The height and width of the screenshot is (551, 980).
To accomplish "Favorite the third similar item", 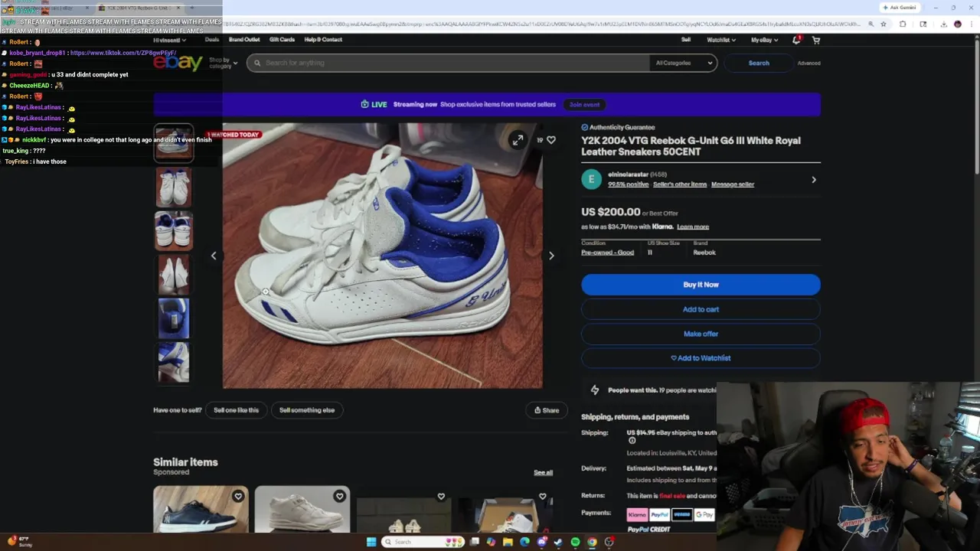I will coord(441,497).
